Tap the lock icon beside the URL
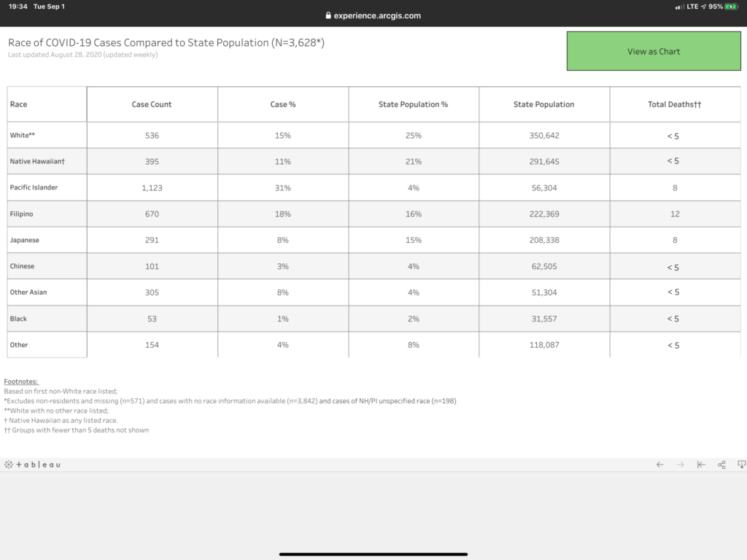This screenshot has height=560, width=747. pyautogui.click(x=328, y=15)
